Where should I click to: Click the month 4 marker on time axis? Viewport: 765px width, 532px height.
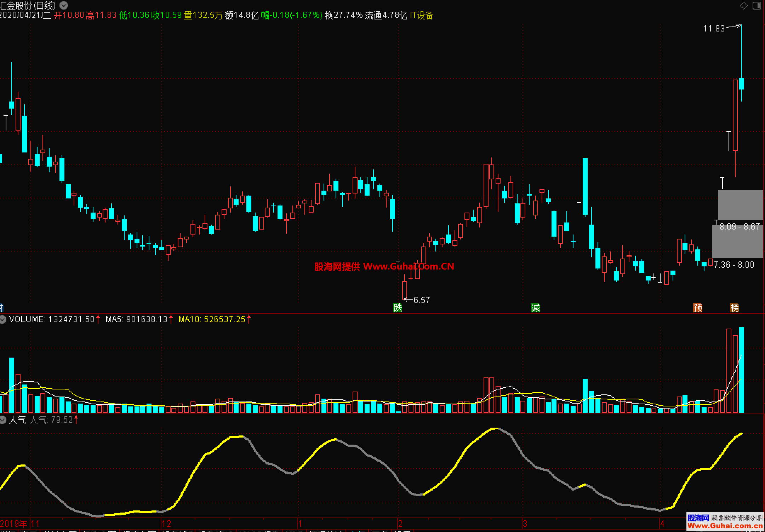coord(662,524)
